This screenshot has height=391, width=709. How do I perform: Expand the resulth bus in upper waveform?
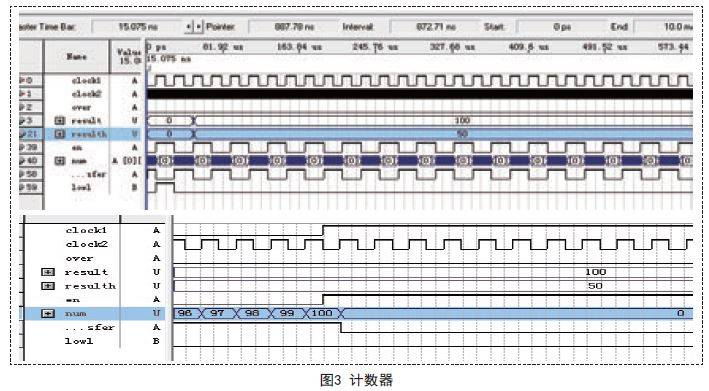(x=60, y=134)
